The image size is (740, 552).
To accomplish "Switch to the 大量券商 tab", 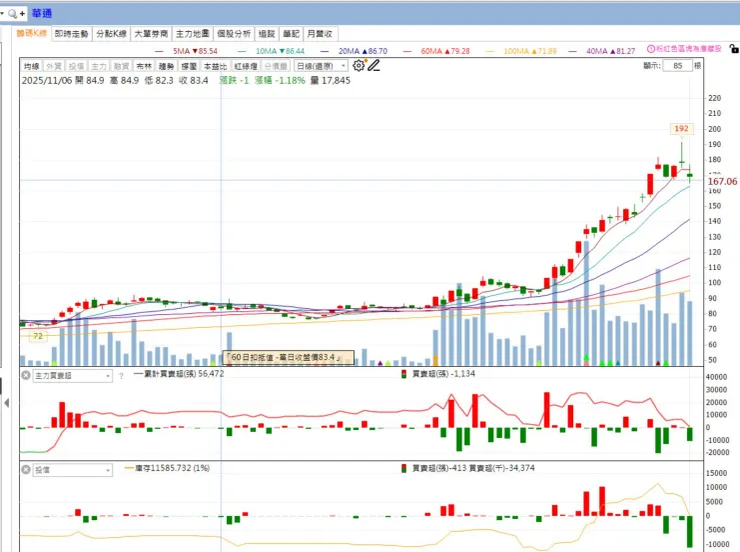I will click(151, 33).
